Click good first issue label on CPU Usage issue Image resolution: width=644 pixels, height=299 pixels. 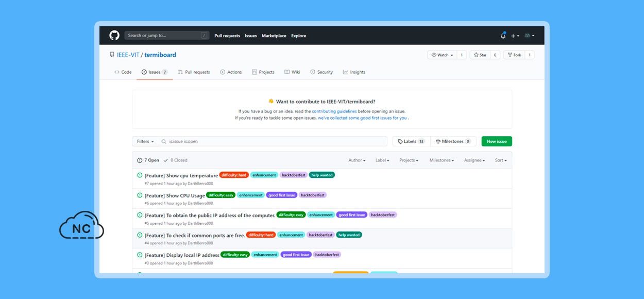pyautogui.click(x=282, y=195)
